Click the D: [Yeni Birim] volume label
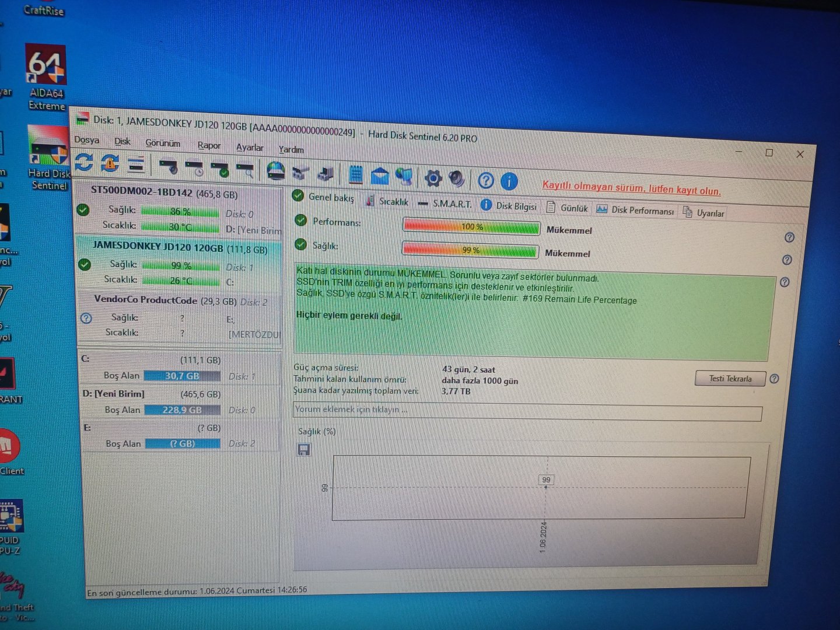Image resolution: width=840 pixels, height=630 pixels. pos(113,394)
